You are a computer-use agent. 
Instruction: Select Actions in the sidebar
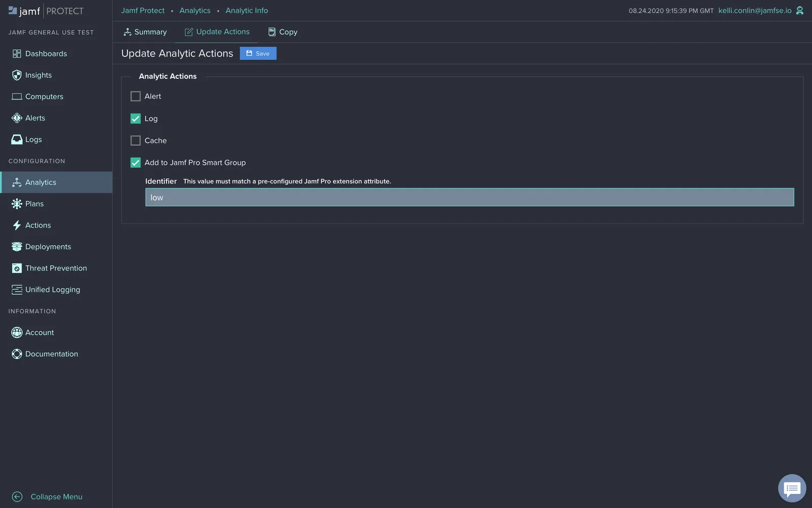point(38,225)
